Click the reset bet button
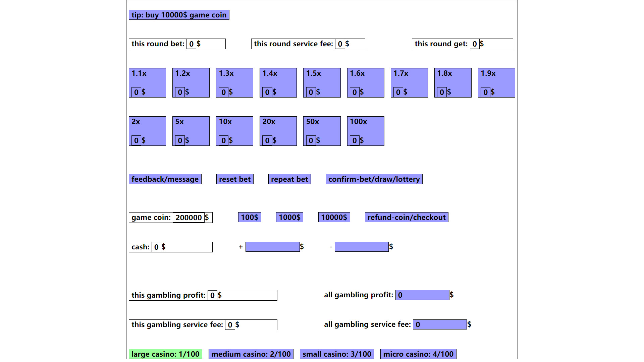Image resolution: width=644 pixels, height=362 pixels. tap(235, 179)
